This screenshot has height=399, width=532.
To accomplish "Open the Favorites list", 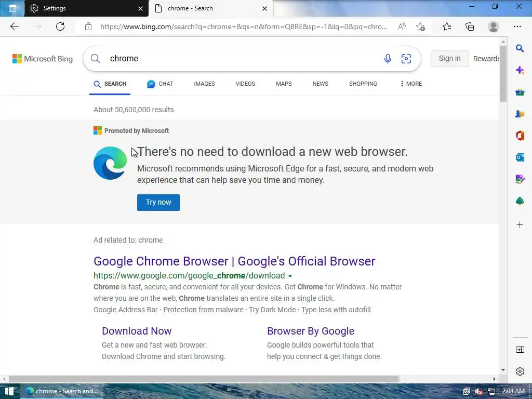I will [447, 26].
